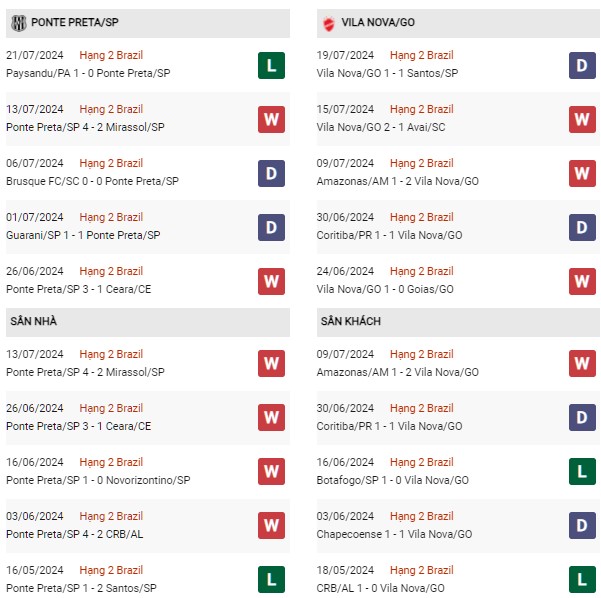Click the W badge beside Ponte Preta 4-2 Mirassol on 13/07 in the upper list
The height and width of the screenshot is (598, 601).
pyautogui.click(x=271, y=120)
